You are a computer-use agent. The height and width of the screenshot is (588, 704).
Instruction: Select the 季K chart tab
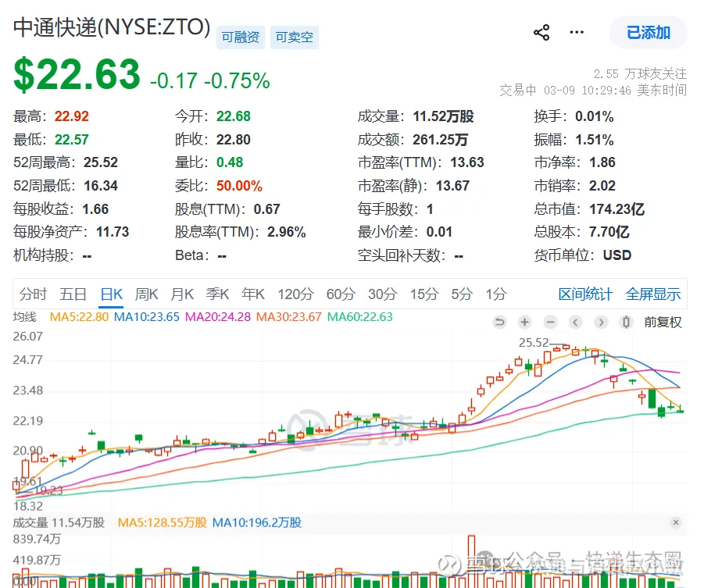point(217,294)
